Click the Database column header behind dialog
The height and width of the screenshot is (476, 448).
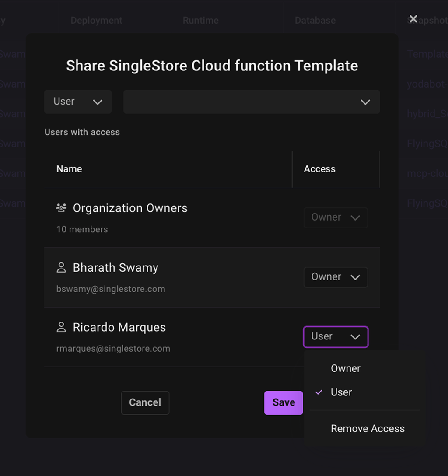(x=315, y=20)
